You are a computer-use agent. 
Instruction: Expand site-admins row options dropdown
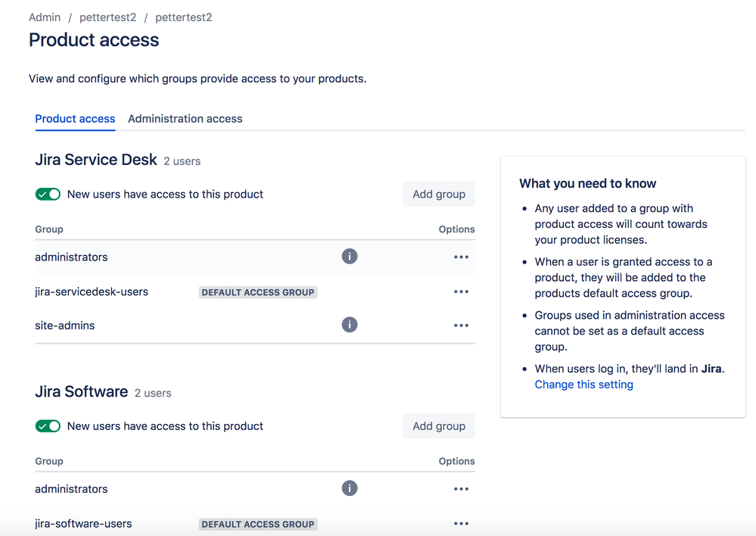[x=461, y=325]
